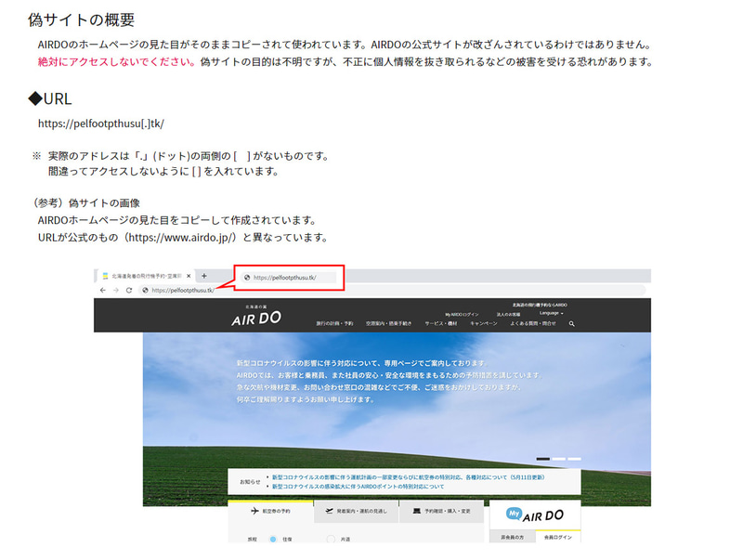Select the 片道 radio button

[x=331, y=540]
